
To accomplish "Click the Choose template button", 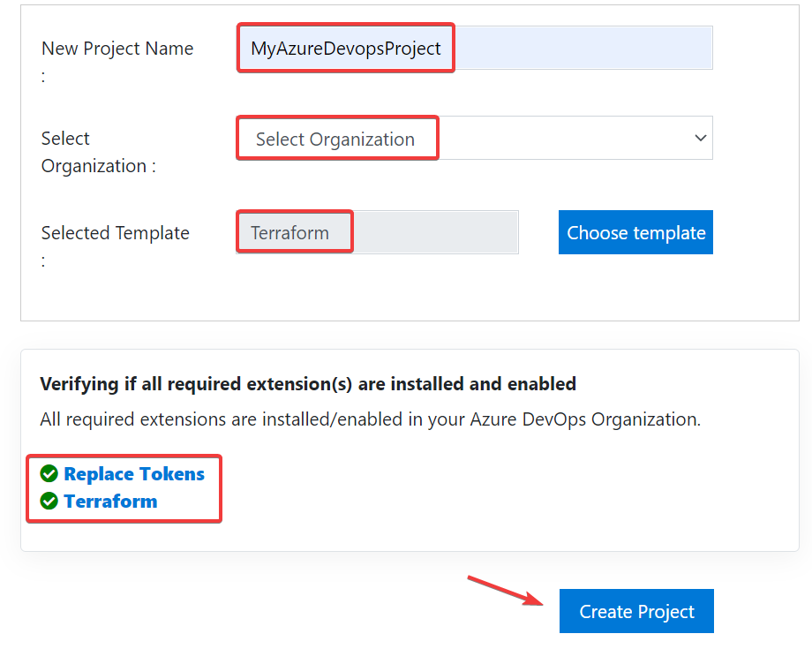I will pyautogui.click(x=636, y=232).
